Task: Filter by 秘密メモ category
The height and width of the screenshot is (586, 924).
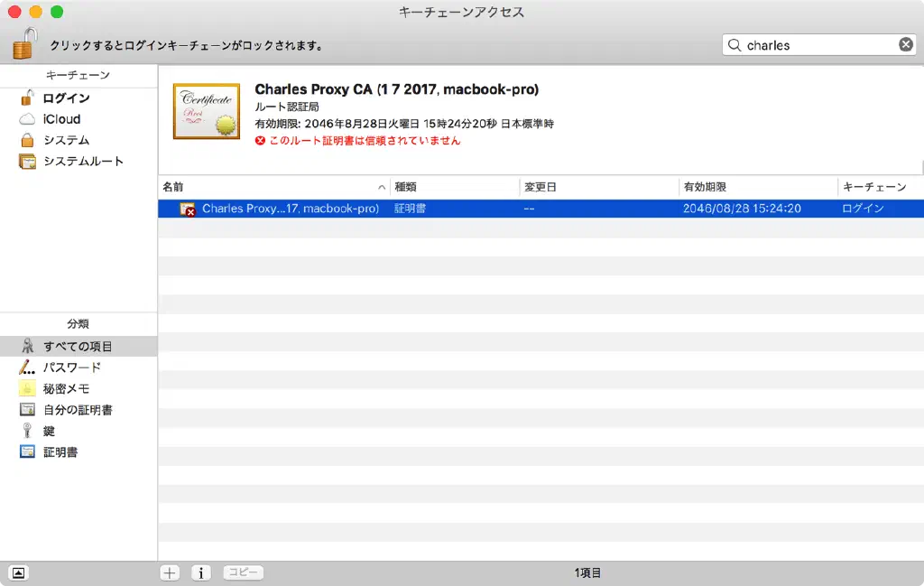Action: click(66, 389)
